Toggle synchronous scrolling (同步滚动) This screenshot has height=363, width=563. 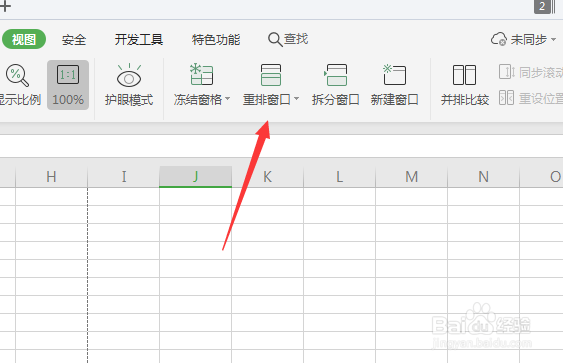(531, 72)
